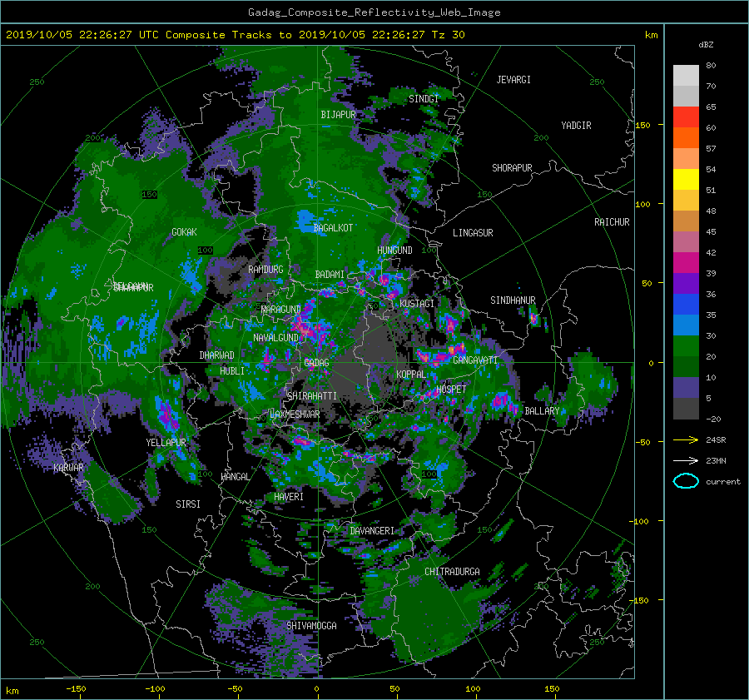Click the 'SHIRAHATTI' city label
749x700 pixels.
tap(312, 396)
